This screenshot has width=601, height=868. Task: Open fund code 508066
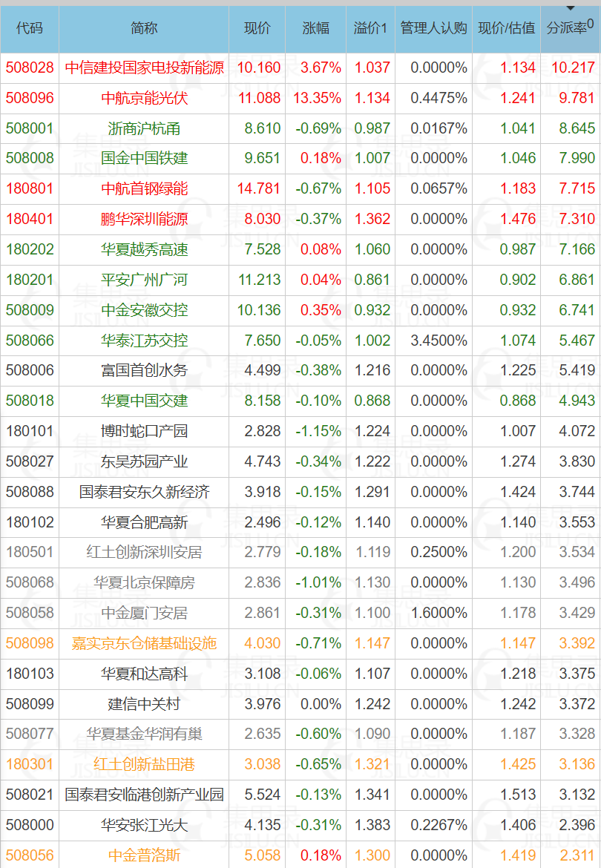point(30,341)
